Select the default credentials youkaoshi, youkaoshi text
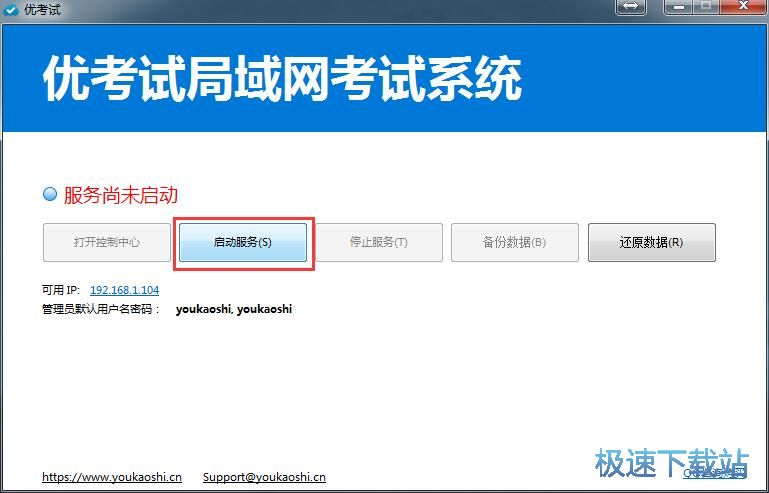 (x=234, y=309)
